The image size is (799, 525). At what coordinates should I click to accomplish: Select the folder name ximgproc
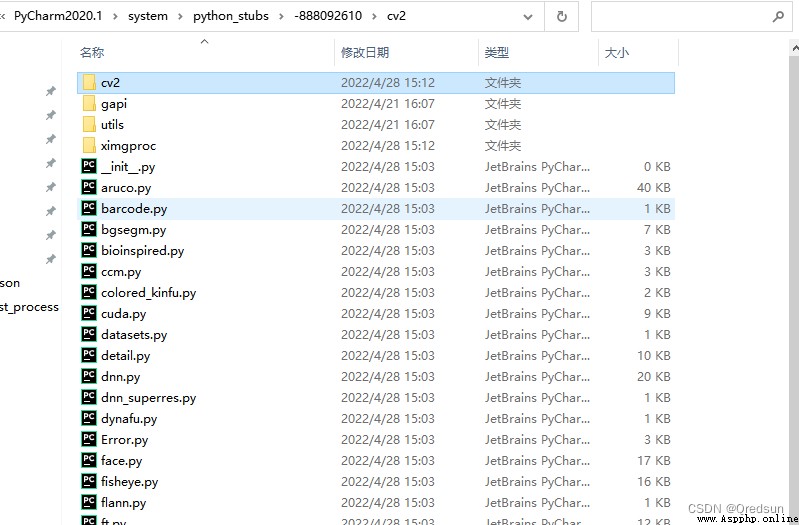(x=128, y=146)
